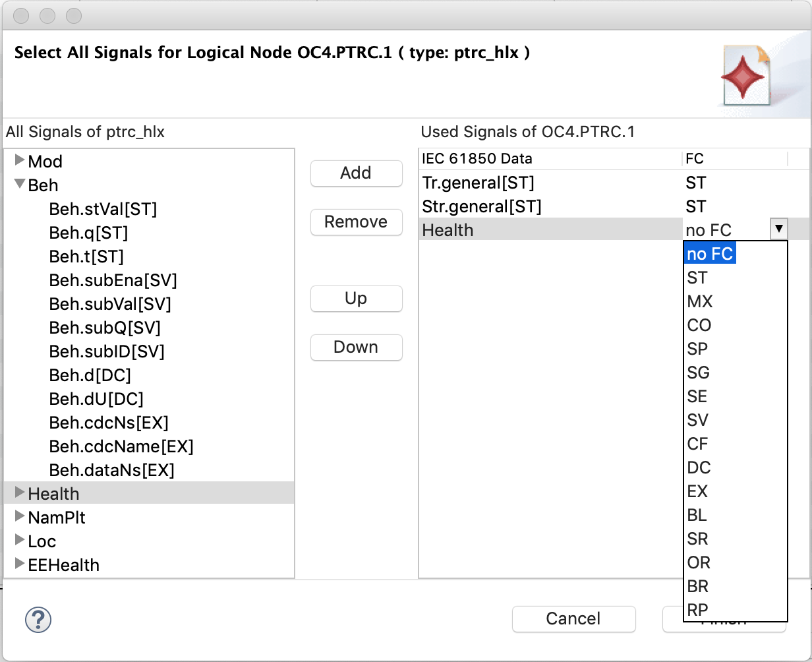Collapse the Beh tree node

click(x=20, y=184)
